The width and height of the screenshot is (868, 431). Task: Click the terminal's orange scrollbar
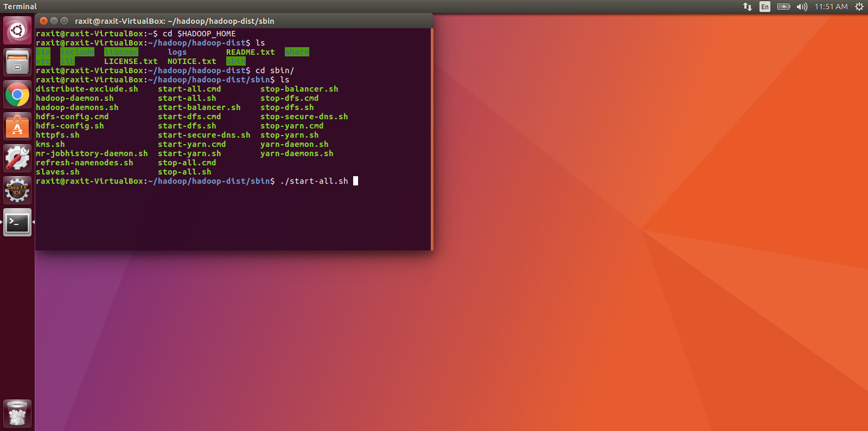[x=432, y=139]
